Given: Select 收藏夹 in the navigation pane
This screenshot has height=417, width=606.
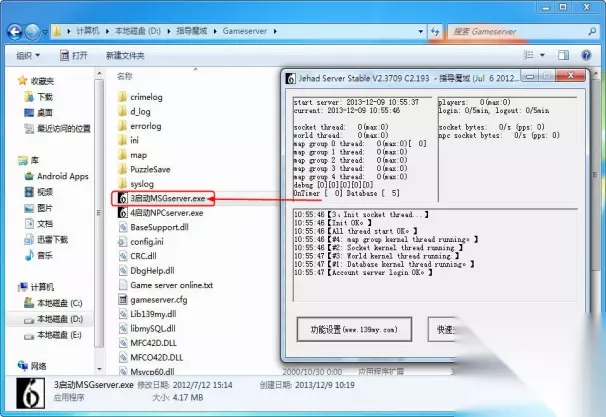Looking at the screenshot, I should point(36,81).
